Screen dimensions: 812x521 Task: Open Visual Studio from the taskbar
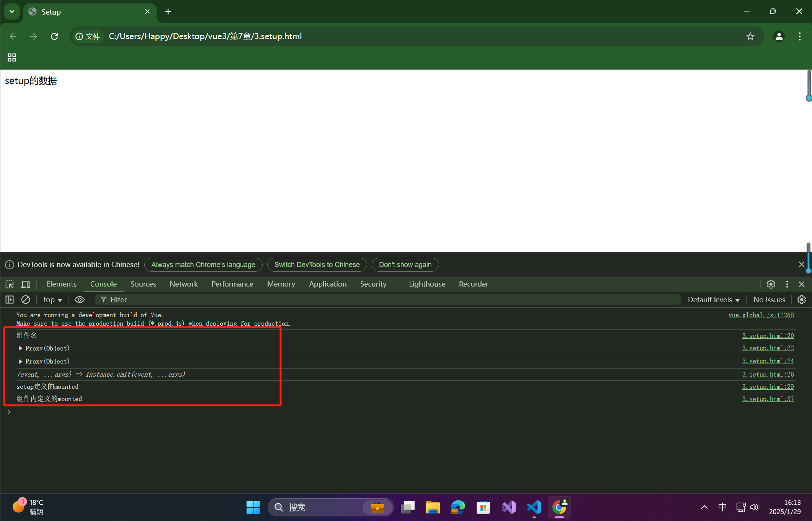pos(509,508)
